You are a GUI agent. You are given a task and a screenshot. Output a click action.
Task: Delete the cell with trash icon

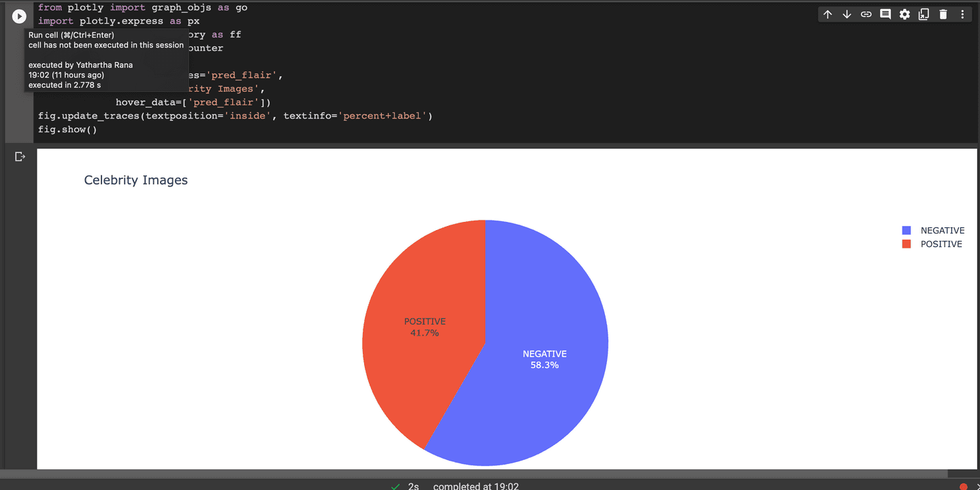pyautogui.click(x=943, y=14)
